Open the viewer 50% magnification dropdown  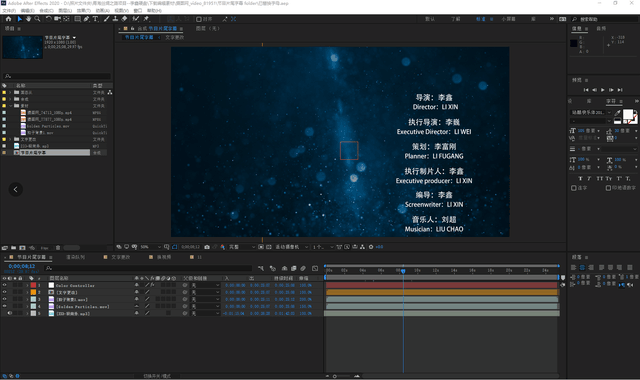click(x=150, y=247)
